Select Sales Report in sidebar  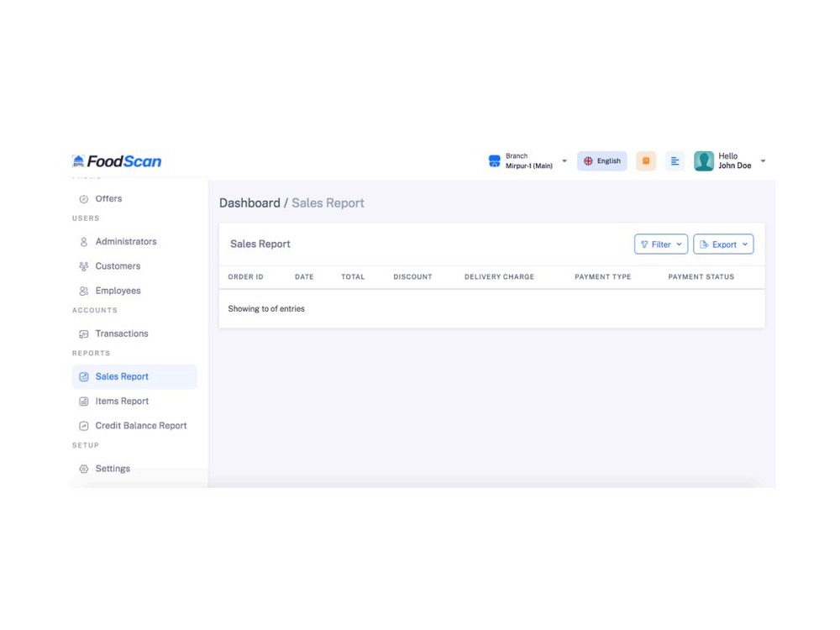(134, 376)
